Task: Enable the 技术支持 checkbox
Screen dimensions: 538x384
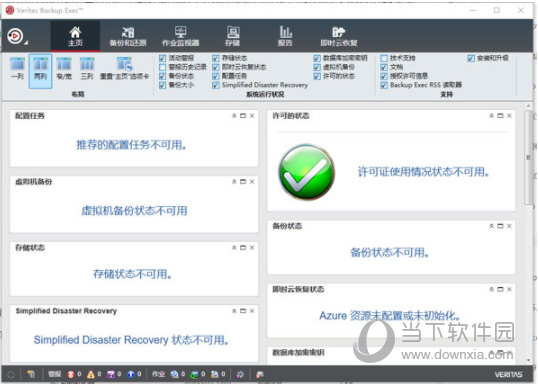Action: point(384,58)
